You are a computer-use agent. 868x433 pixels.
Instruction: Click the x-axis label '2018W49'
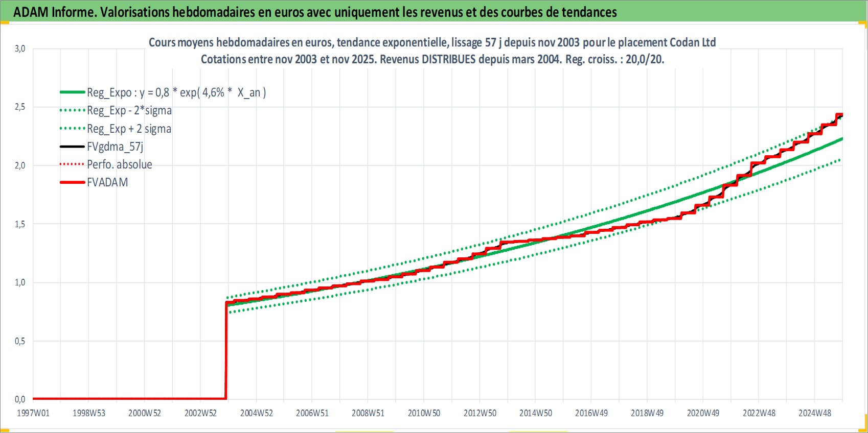click(x=647, y=413)
